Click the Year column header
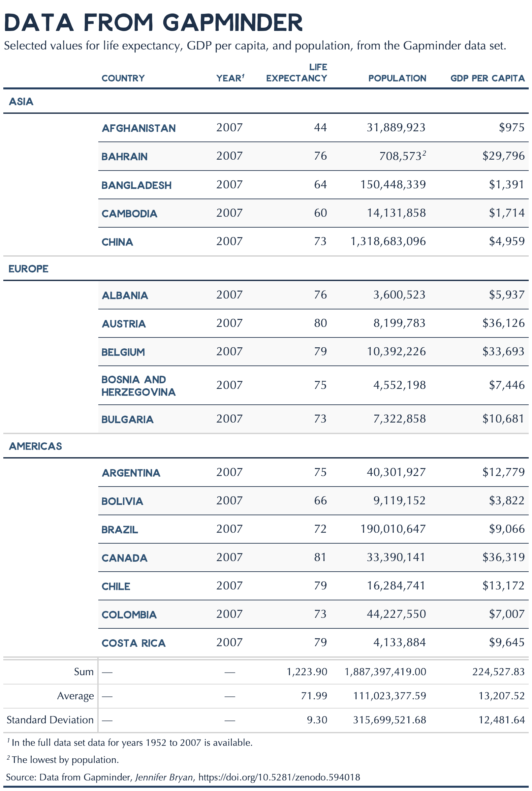The width and height of the screenshot is (532, 791). tap(230, 79)
